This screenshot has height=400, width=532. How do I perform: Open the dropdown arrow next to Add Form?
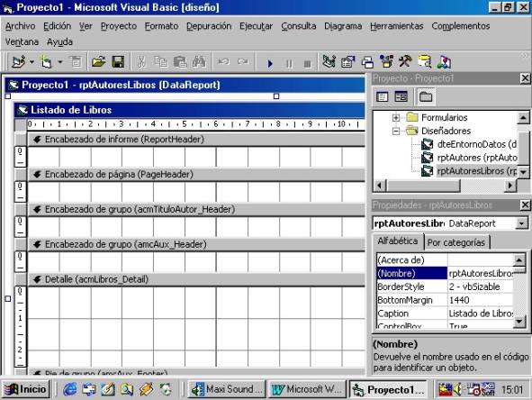[x=59, y=62]
